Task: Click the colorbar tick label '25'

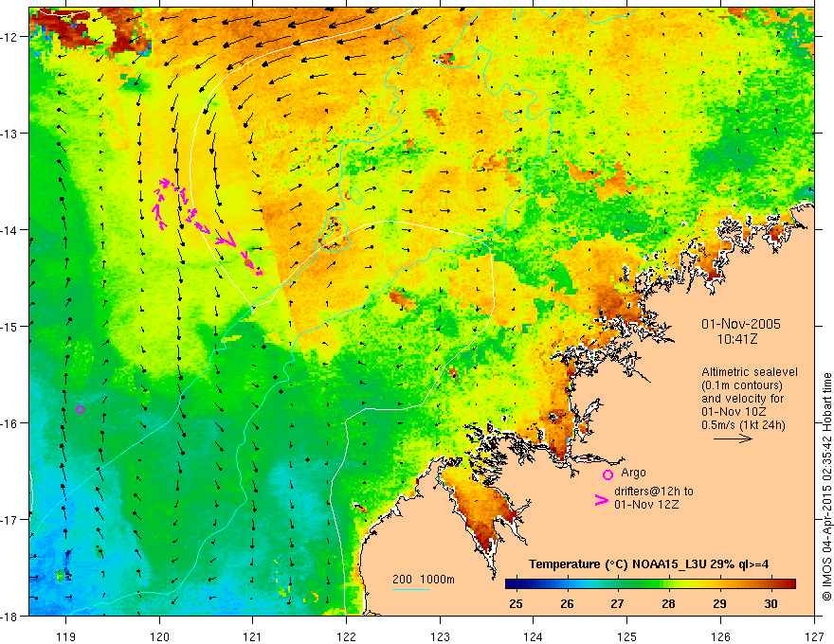Action: [x=516, y=603]
